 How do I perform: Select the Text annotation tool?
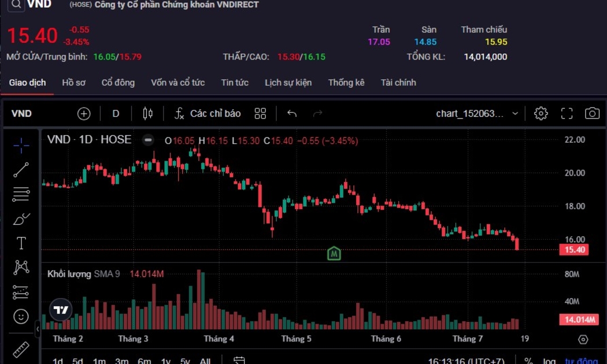(21, 243)
